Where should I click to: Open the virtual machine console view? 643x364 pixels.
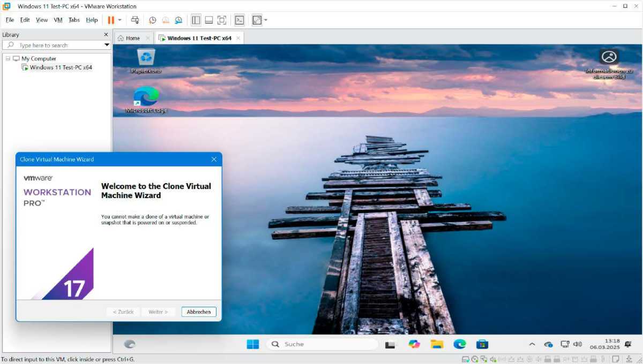239,20
